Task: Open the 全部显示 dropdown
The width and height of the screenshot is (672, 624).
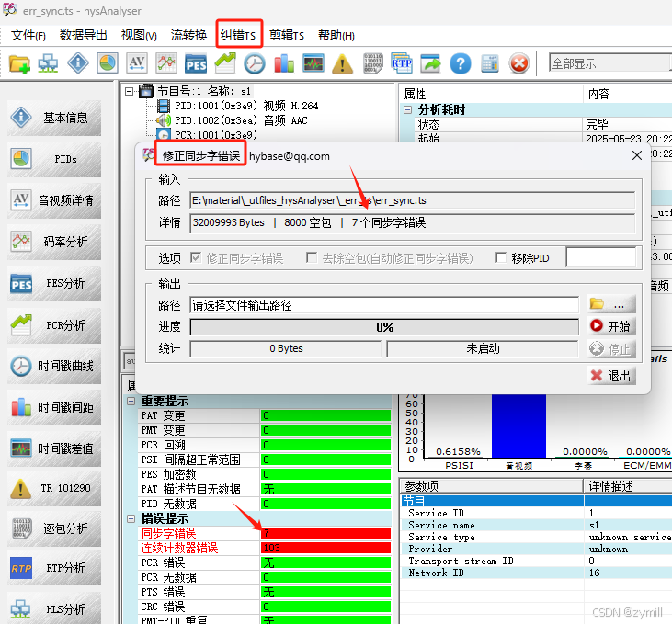Action: click(610, 63)
